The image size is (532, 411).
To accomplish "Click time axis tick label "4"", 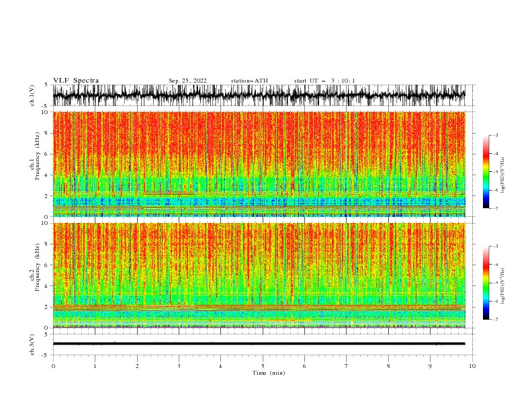I will coord(220,366).
